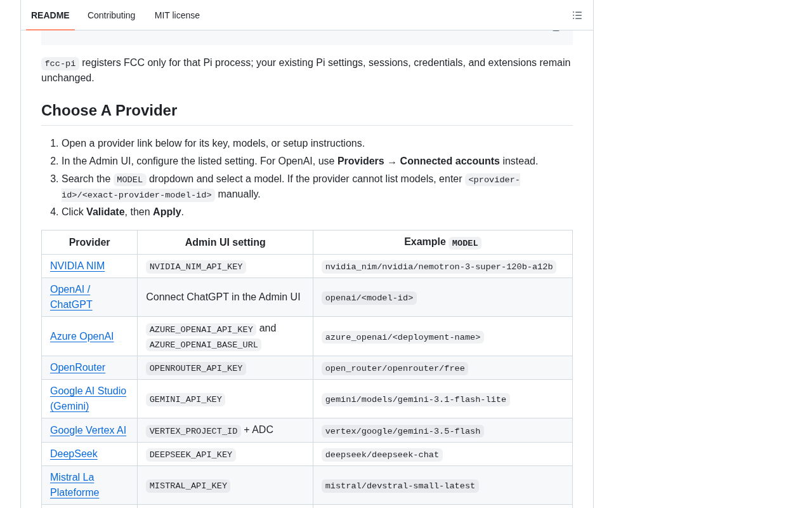This screenshot has width=812, height=508.
Task: Click the mistral/devstral-small-latest example
Action: click(x=400, y=486)
